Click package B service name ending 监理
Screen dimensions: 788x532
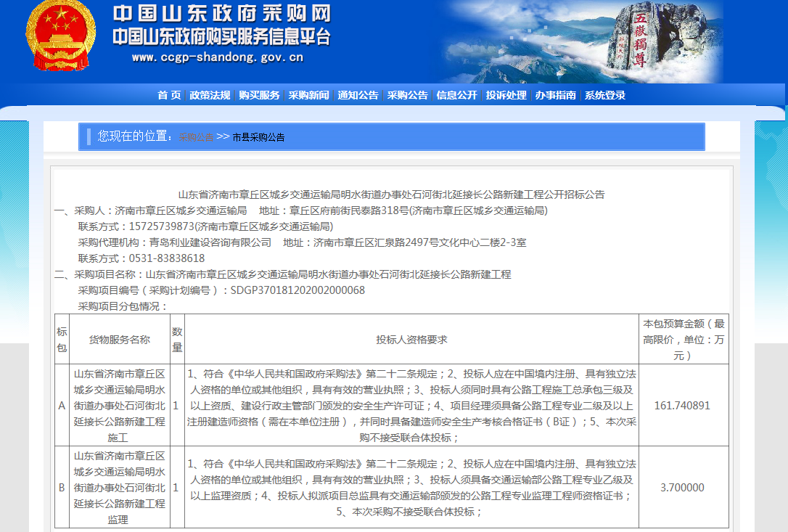[x=120, y=487]
